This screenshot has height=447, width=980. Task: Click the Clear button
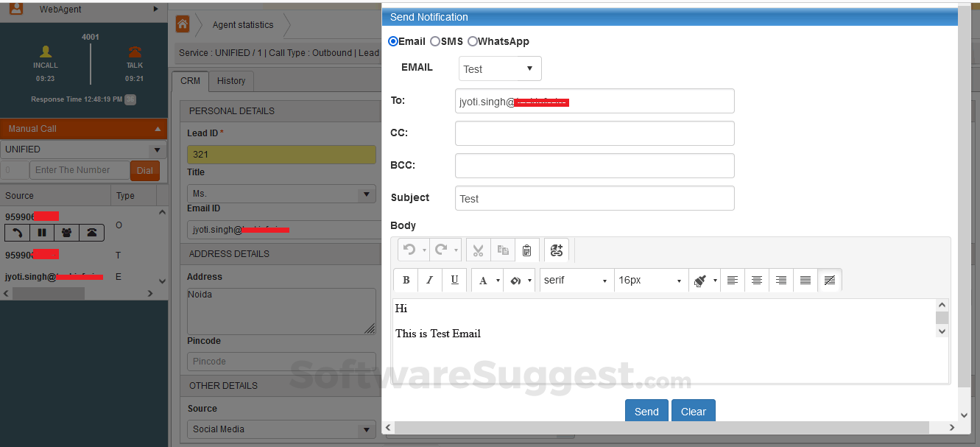(693, 412)
